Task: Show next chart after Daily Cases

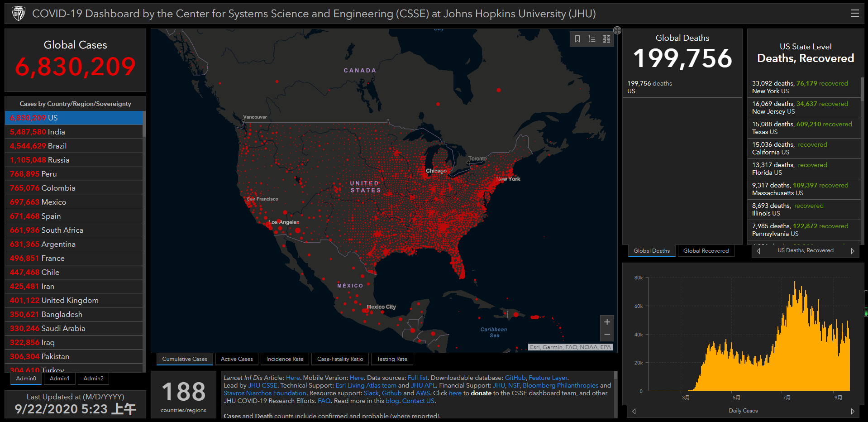Action: coord(853,411)
